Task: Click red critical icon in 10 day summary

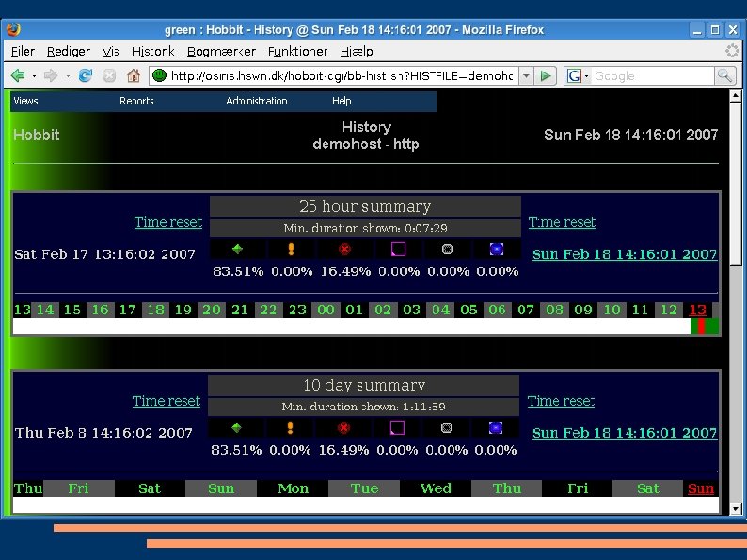Action: point(343,427)
